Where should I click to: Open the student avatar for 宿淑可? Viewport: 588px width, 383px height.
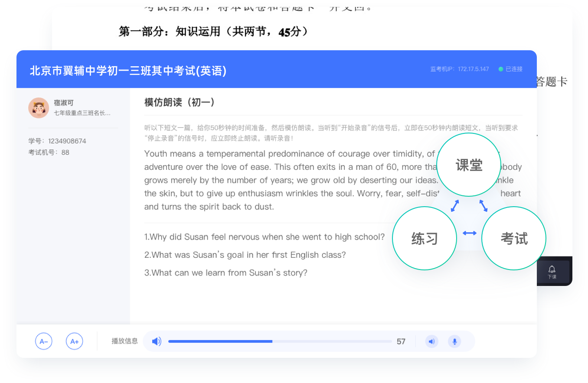(39, 108)
